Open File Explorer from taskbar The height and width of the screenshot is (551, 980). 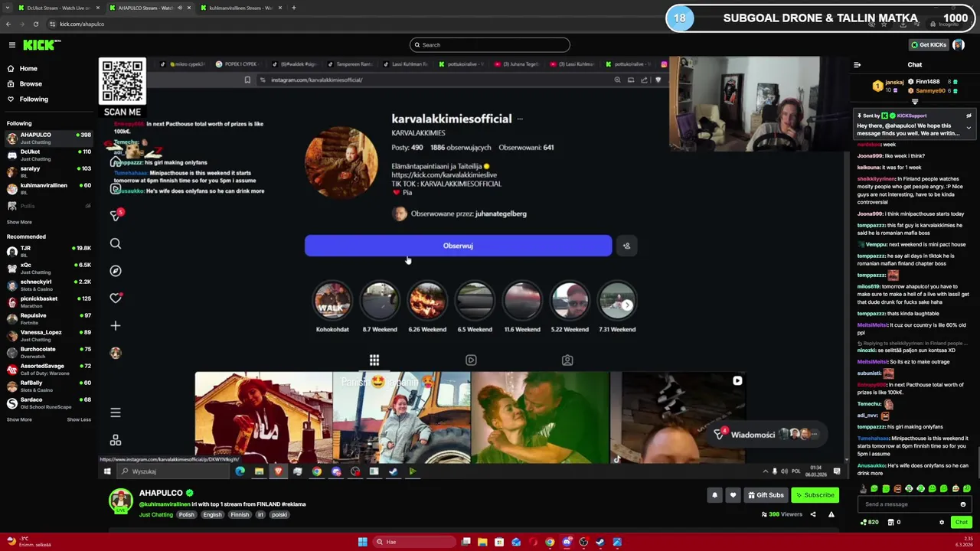tap(482, 542)
